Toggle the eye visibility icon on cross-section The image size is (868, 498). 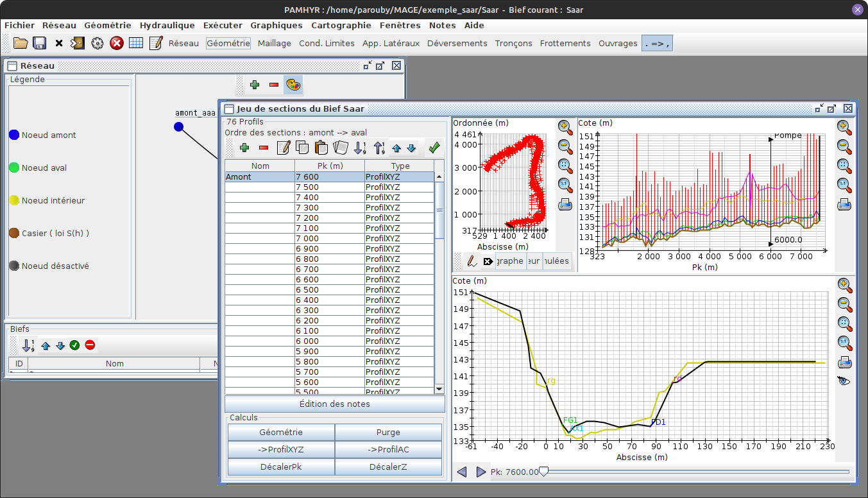click(x=844, y=381)
